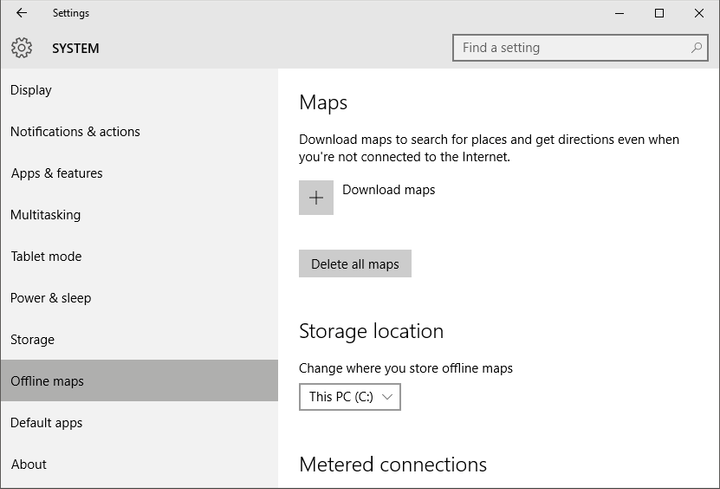Click the Storage location heading

[371, 331]
